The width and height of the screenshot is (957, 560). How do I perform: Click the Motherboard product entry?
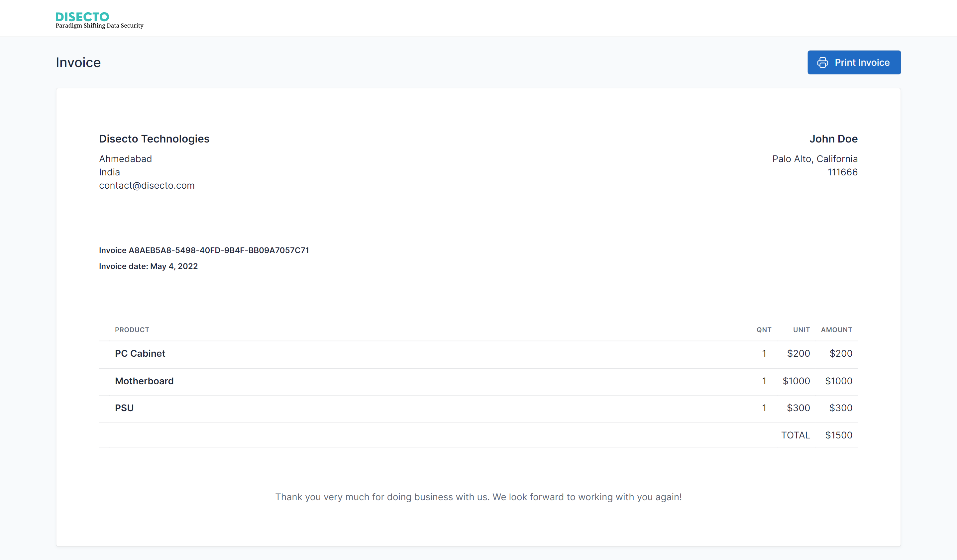[x=144, y=381]
